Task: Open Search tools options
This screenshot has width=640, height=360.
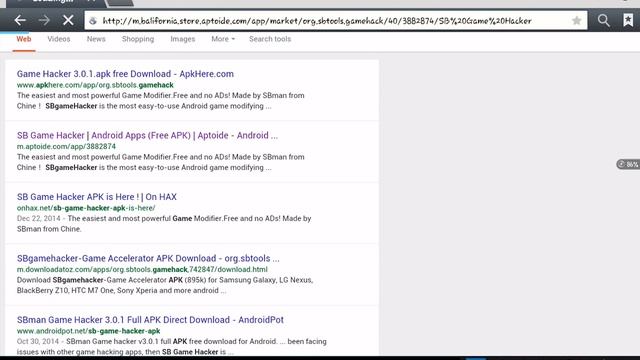Action: pyautogui.click(x=270, y=39)
